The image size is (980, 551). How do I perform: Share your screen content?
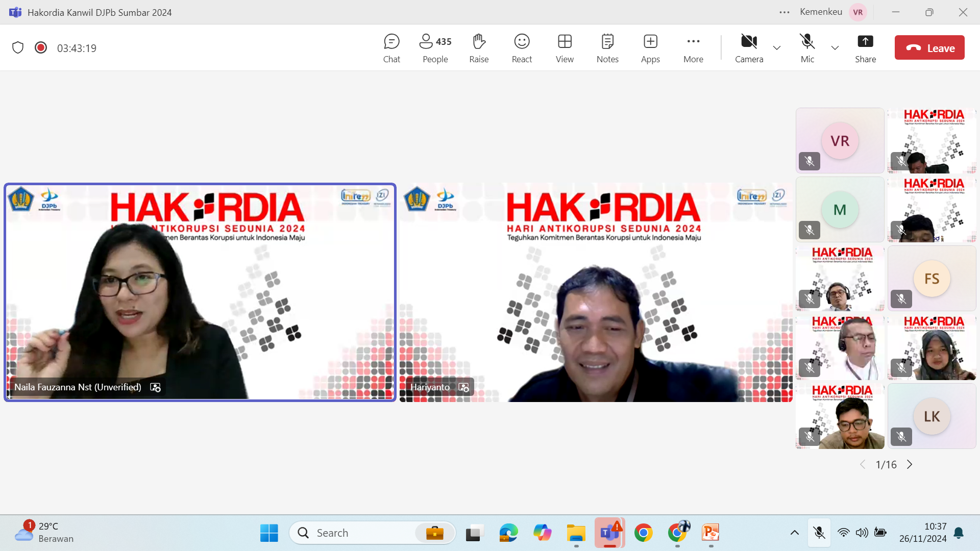click(865, 48)
